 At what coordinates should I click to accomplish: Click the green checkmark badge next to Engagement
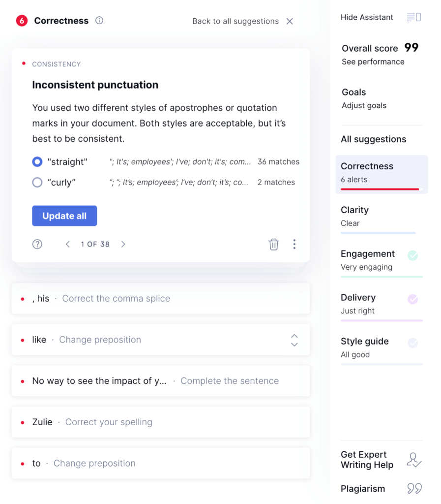click(x=413, y=256)
